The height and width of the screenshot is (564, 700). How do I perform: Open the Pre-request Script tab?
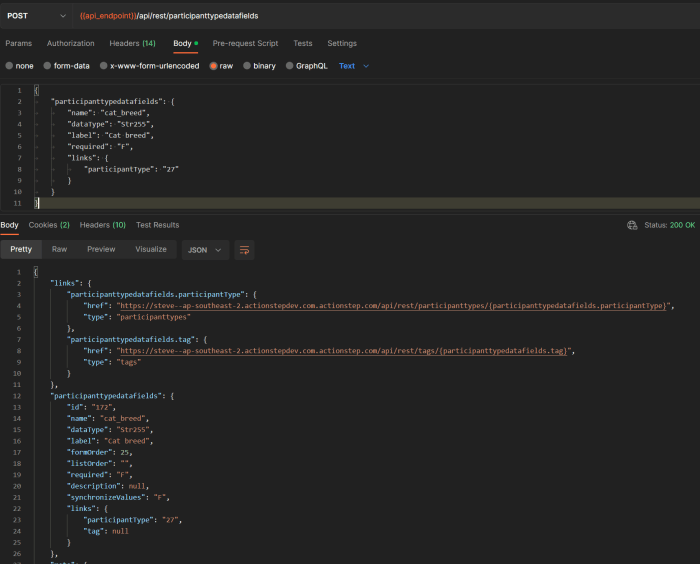[245, 43]
